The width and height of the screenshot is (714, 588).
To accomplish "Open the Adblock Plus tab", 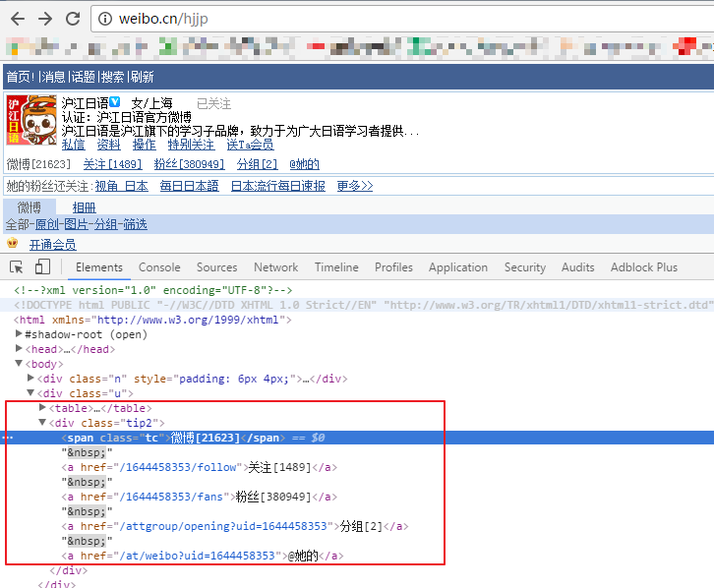I will [644, 267].
